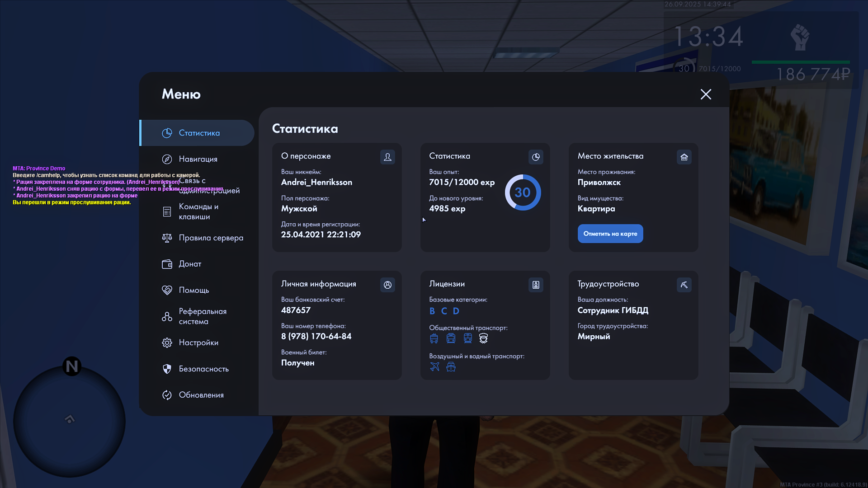
Task: Click the profile icon on О персонаже card
Action: (x=387, y=157)
